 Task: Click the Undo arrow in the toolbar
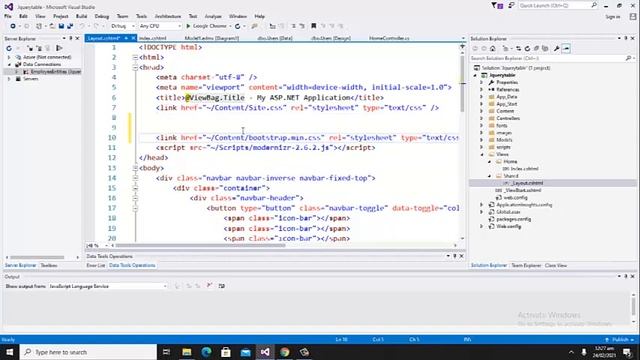coord(82,26)
